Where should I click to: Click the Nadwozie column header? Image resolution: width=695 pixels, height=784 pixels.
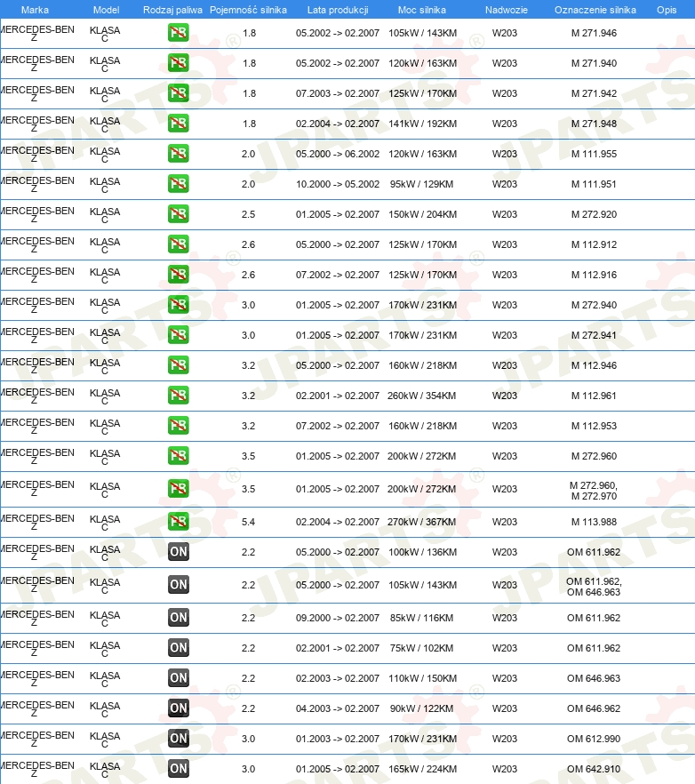click(506, 10)
